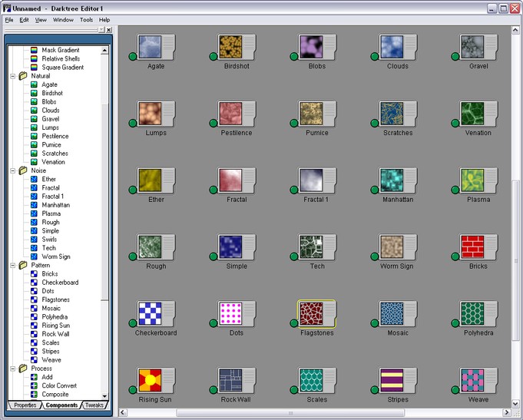Click the canvas horizontal scroll left arrow
The height and width of the screenshot is (420, 523).
click(x=123, y=412)
